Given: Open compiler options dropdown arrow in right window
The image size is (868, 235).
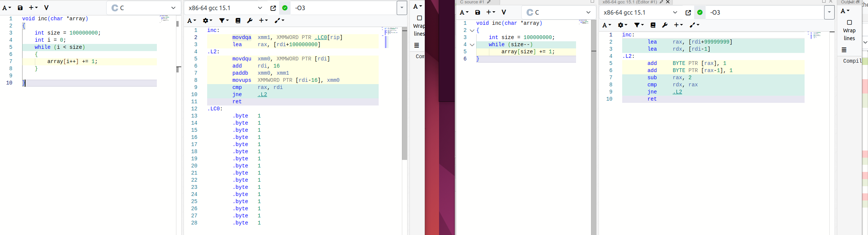Looking at the screenshot, I should (829, 12).
